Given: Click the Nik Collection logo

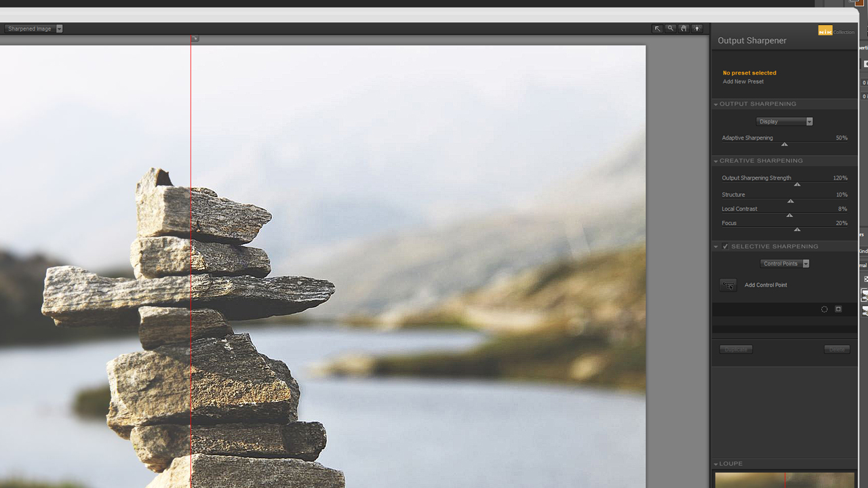Looking at the screenshot, I should [836, 30].
